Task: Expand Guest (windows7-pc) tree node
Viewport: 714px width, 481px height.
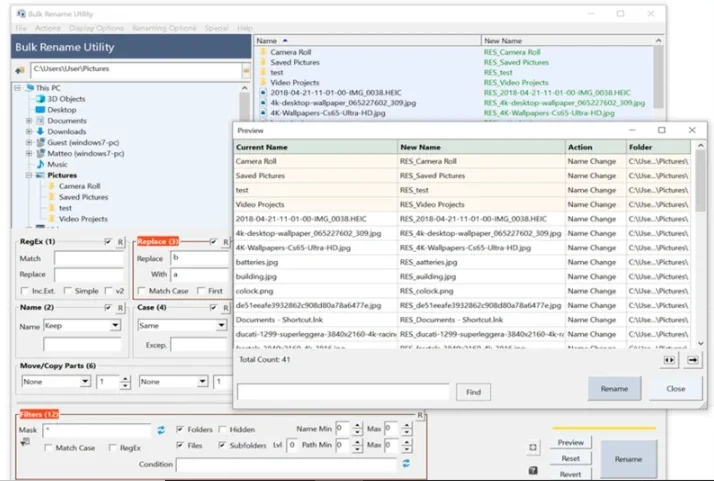Action: pos(29,143)
